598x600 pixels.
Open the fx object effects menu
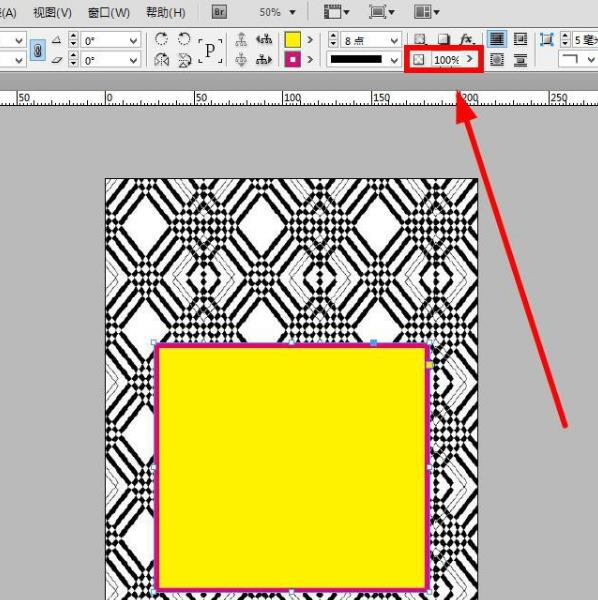pos(467,39)
